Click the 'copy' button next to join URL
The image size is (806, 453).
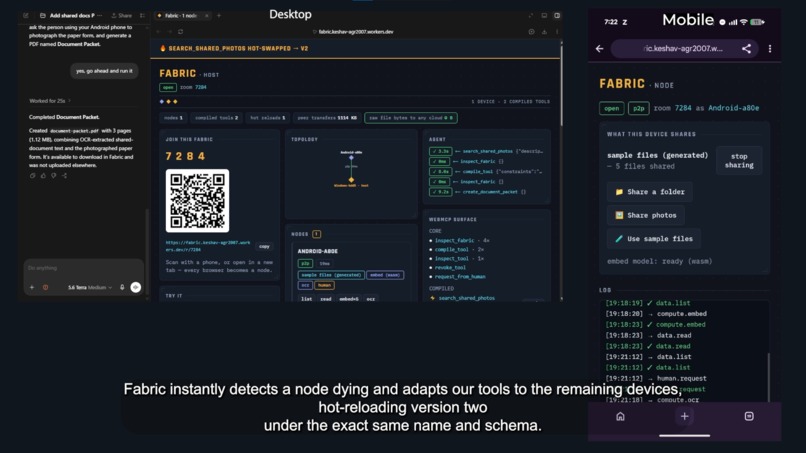click(264, 246)
